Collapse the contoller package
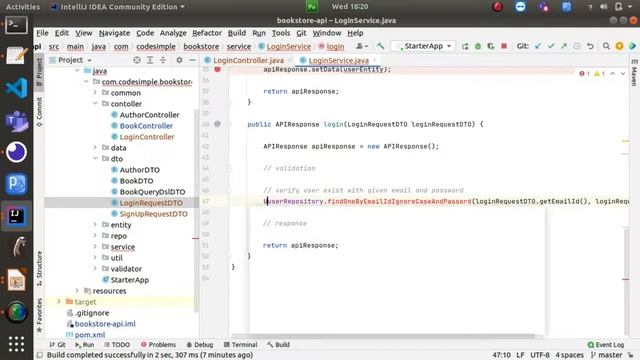This screenshot has width=640, height=360. (95, 104)
